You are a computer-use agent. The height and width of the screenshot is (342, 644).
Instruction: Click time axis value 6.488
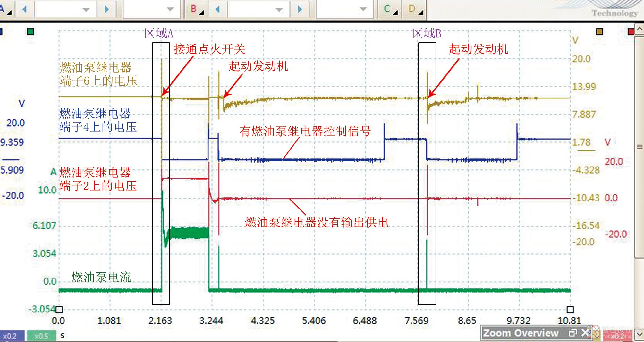click(365, 321)
